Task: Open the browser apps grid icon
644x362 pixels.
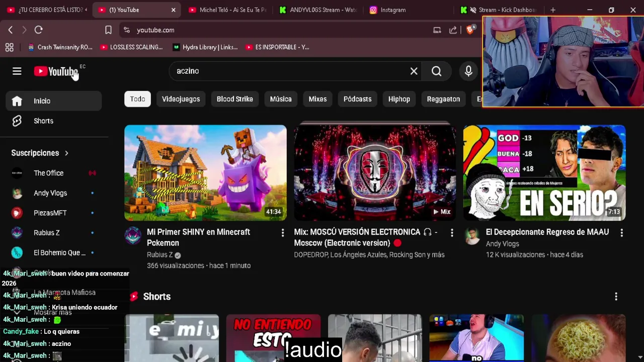Action: click(x=9, y=47)
